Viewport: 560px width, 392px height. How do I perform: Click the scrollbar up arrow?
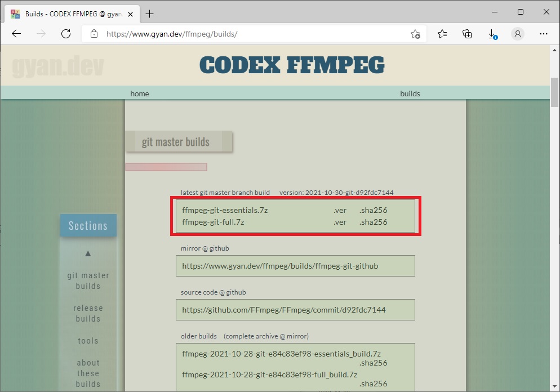pyautogui.click(x=554, y=50)
